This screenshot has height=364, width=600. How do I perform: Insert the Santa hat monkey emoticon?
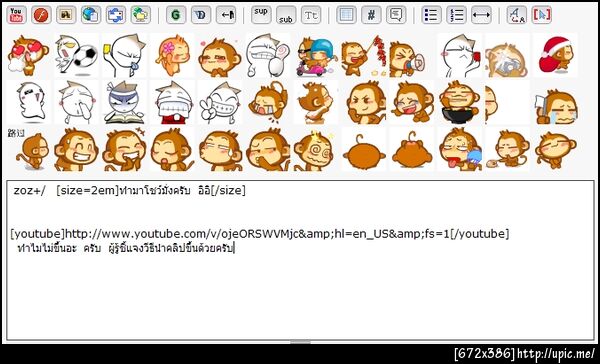[555, 55]
